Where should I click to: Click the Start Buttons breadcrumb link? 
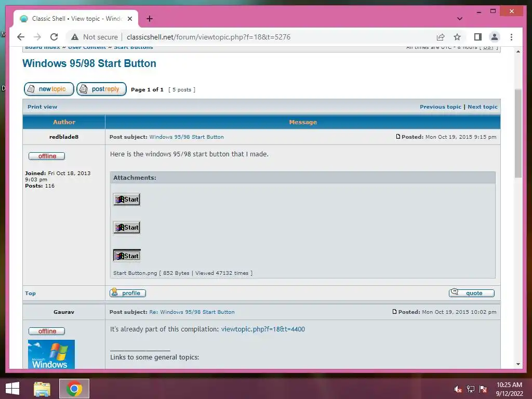click(134, 47)
